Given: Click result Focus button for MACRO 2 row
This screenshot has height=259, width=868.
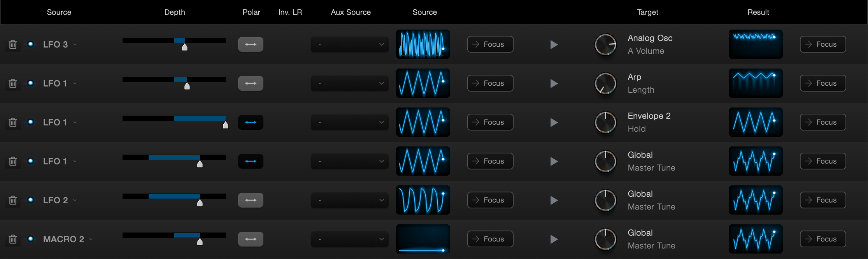Looking at the screenshot, I should (823, 239).
